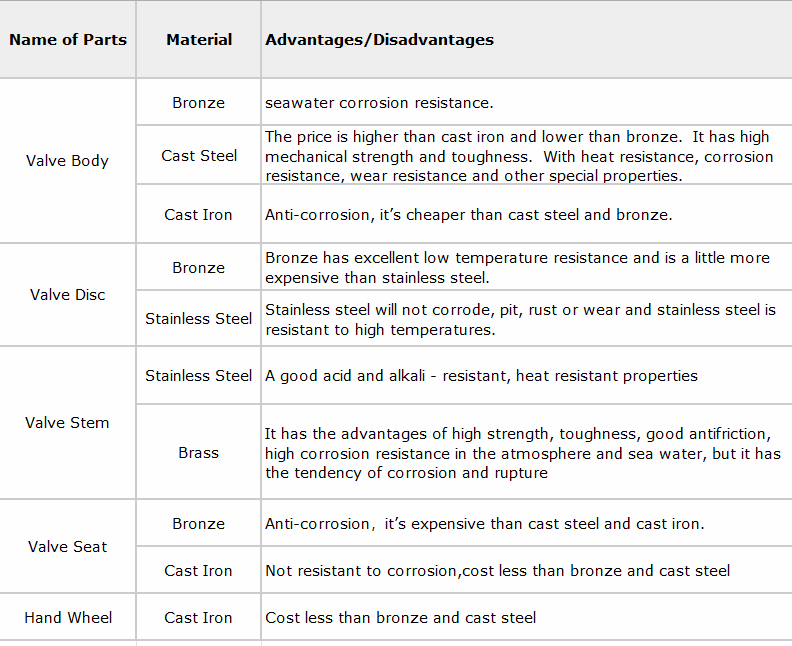This screenshot has height=646, width=792.
Task: Click the text starting "Not resistant to corrosion"
Action: (497, 571)
